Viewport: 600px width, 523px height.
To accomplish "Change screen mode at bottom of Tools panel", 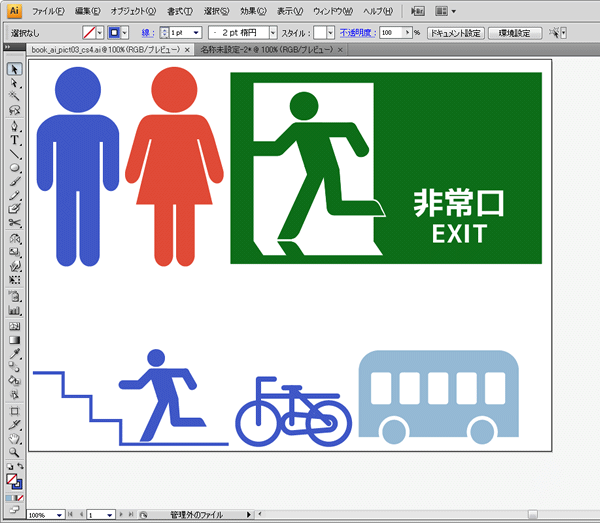I will [x=15, y=510].
